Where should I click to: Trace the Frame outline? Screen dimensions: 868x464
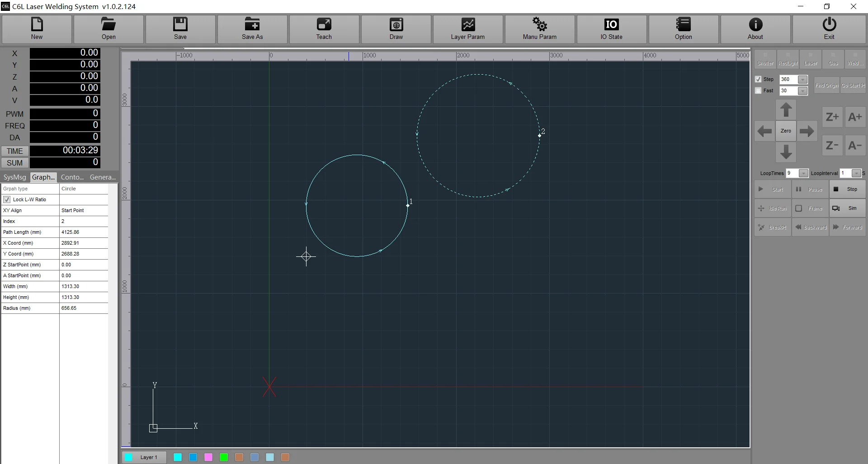click(x=810, y=208)
